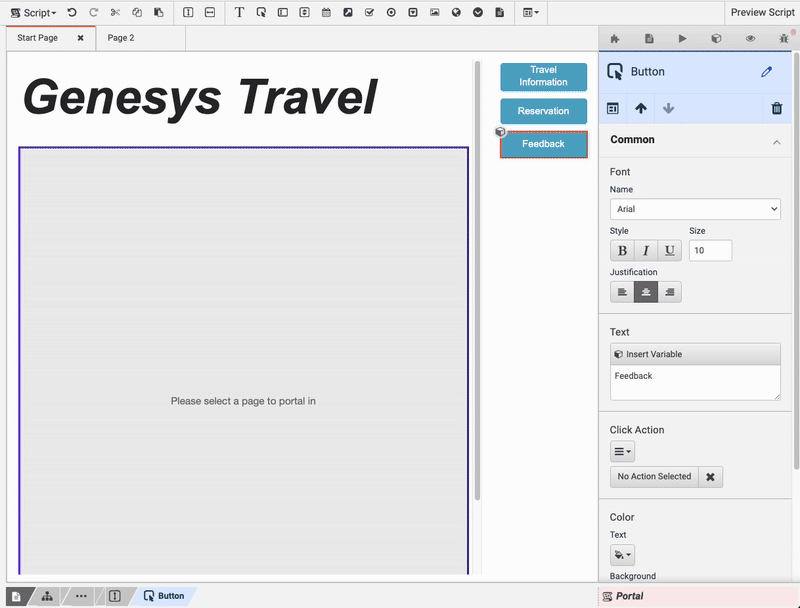Image resolution: width=800 pixels, height=608 pixels.
Task: Toggle Bold font style
Action: click(x=622, y=251)
